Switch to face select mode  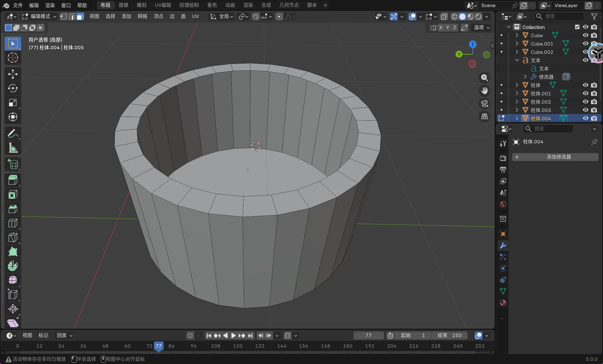[x=80, y=17]
